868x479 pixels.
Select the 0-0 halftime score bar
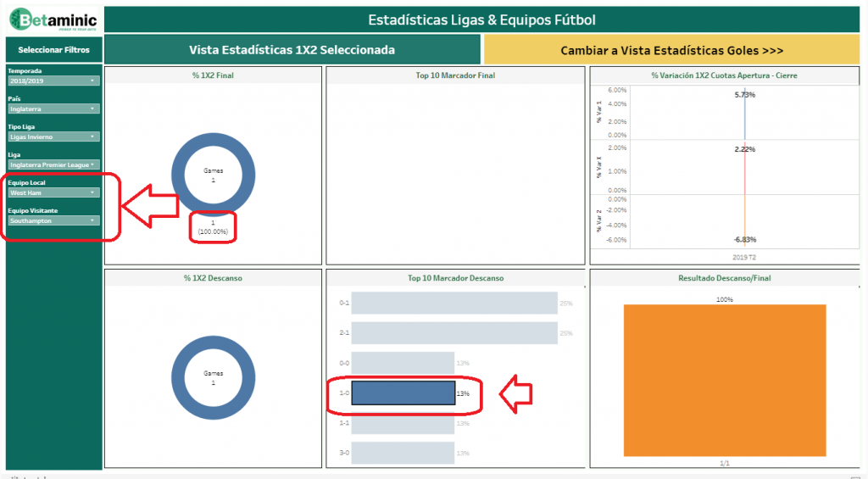click(403, 363)
